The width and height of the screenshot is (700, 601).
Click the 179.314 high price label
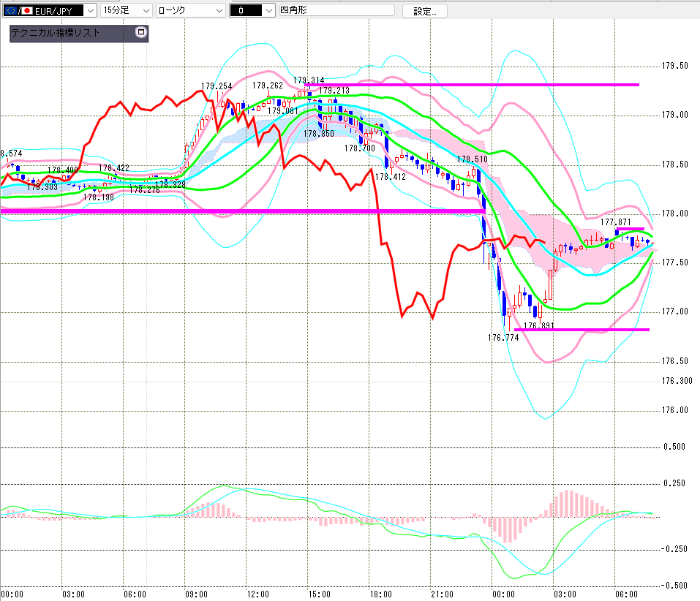point(309,80)
